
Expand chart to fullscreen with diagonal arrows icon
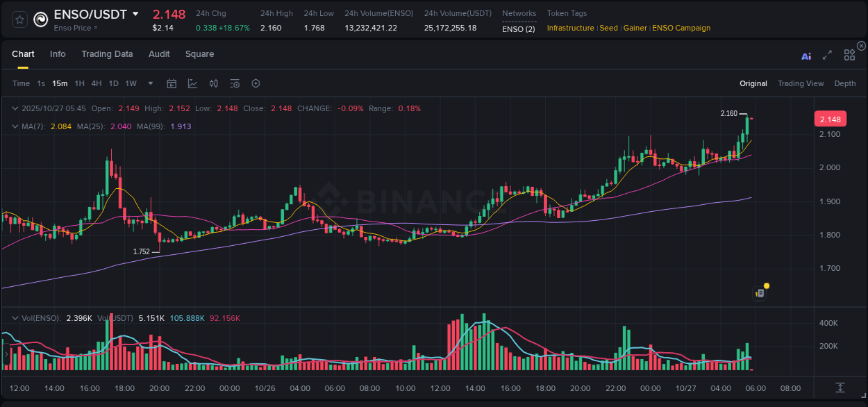coord(827,56)
